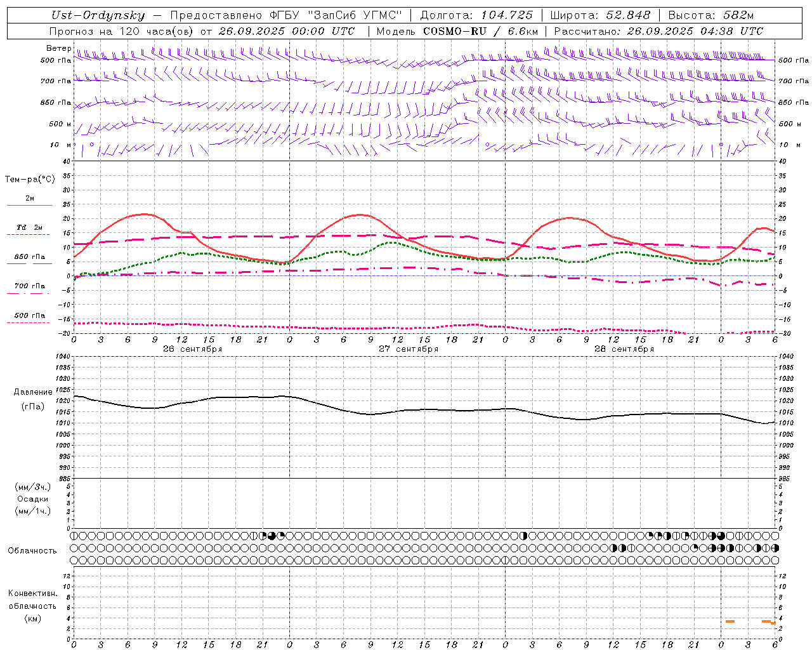Click the computed time 'Рассчитано: 26.09.2025 04:38 UTC'

658,31
